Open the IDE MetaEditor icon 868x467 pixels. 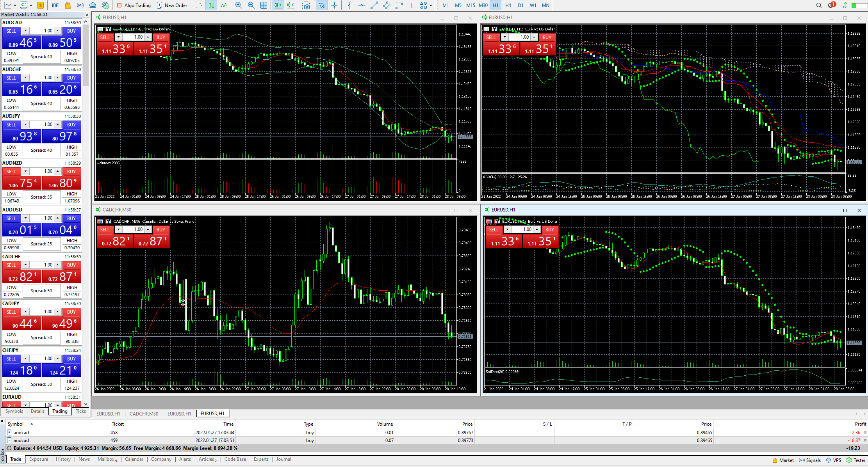pyautogui.click(x=55, y=5)
